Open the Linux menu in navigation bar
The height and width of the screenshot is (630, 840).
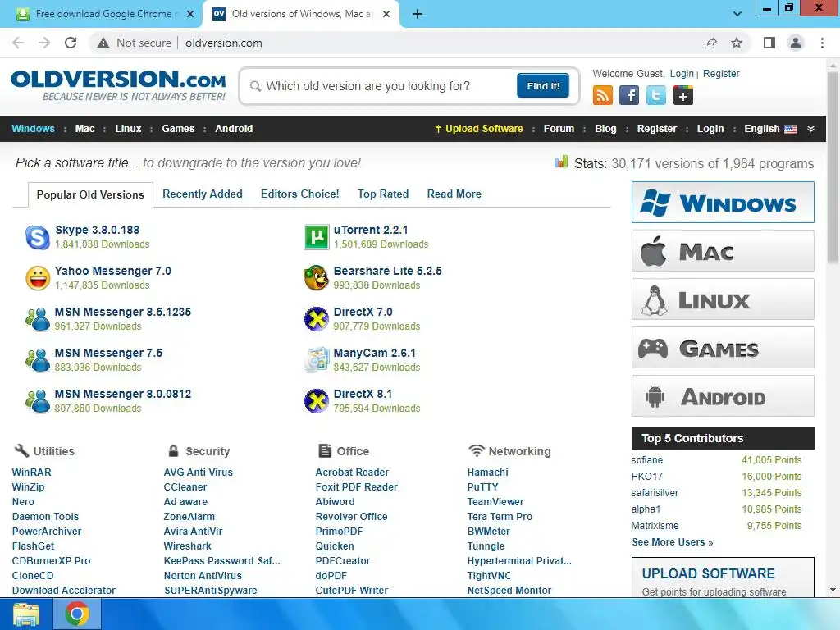tap(128, 129)
